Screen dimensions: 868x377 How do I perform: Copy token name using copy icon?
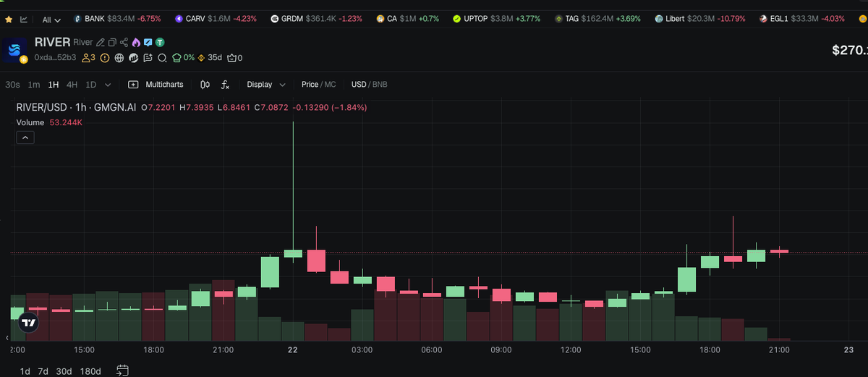[x=112, y=43]
